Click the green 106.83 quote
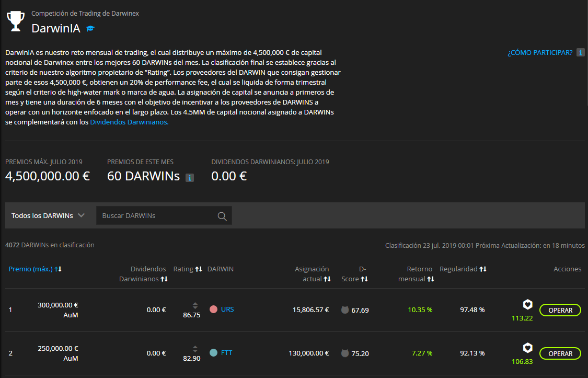Viewport: 588px width, 378px height. tap(522, 362)
